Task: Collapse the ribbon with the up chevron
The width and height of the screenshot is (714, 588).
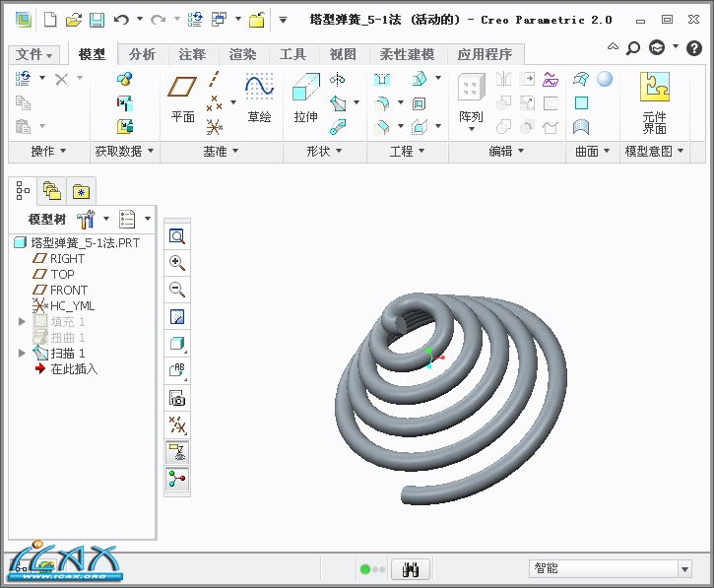Action: click(x=613, y=46)
